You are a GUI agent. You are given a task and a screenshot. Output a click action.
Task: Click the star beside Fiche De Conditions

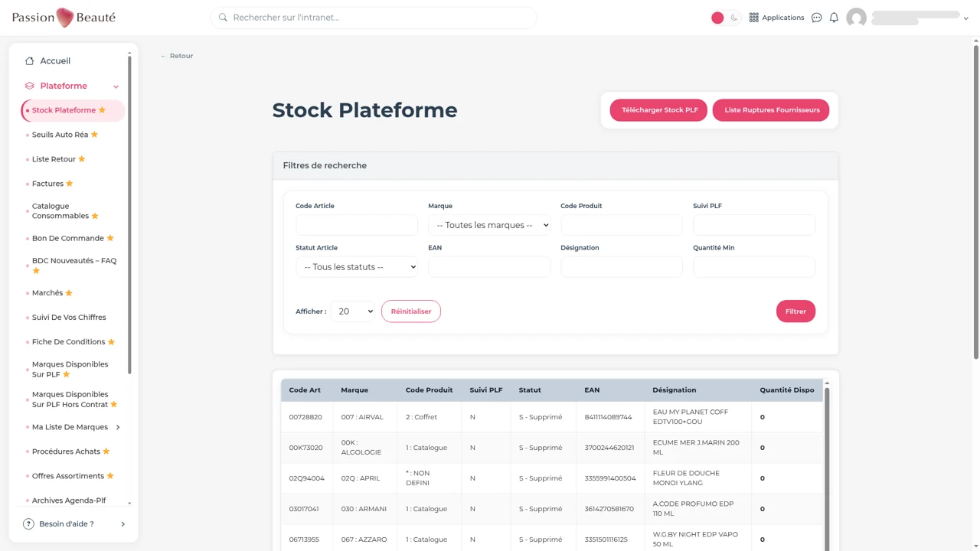(x=112, y=342)
